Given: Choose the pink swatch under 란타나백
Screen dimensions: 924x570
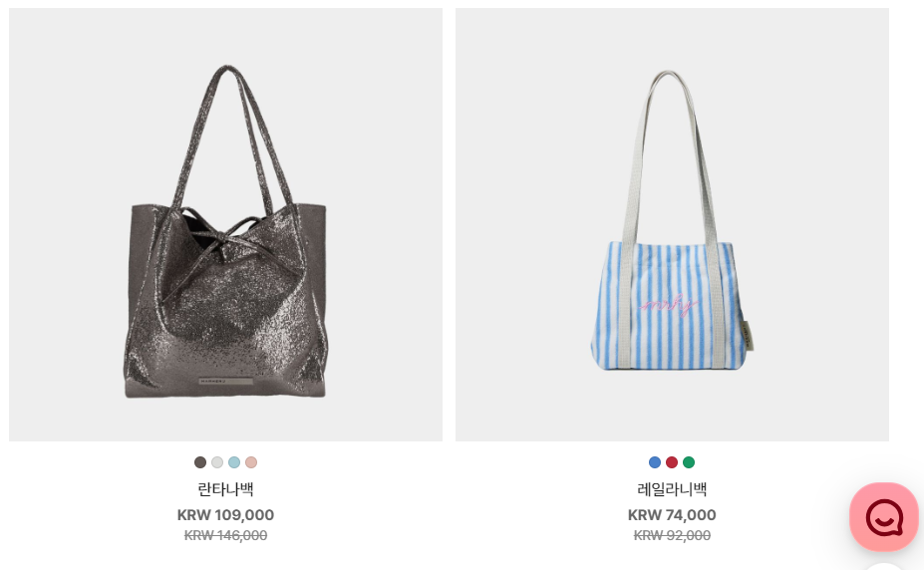Looking at the screenshot, I should (x=251, y=462).
